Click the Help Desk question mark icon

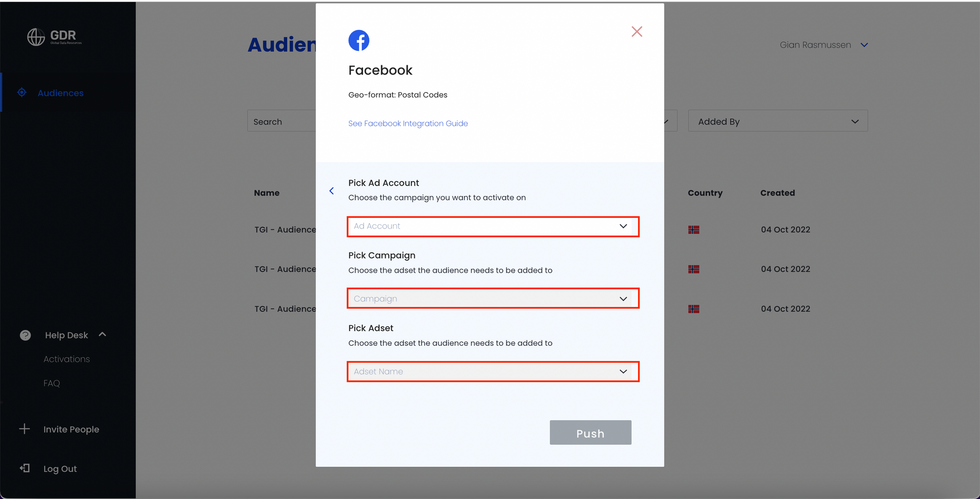25,335
